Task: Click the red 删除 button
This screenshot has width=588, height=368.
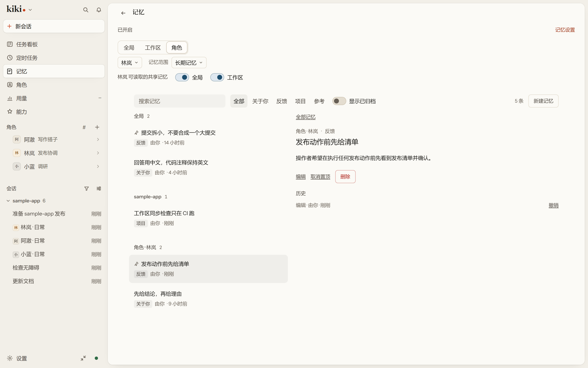Action: click(x=345, y=177)
